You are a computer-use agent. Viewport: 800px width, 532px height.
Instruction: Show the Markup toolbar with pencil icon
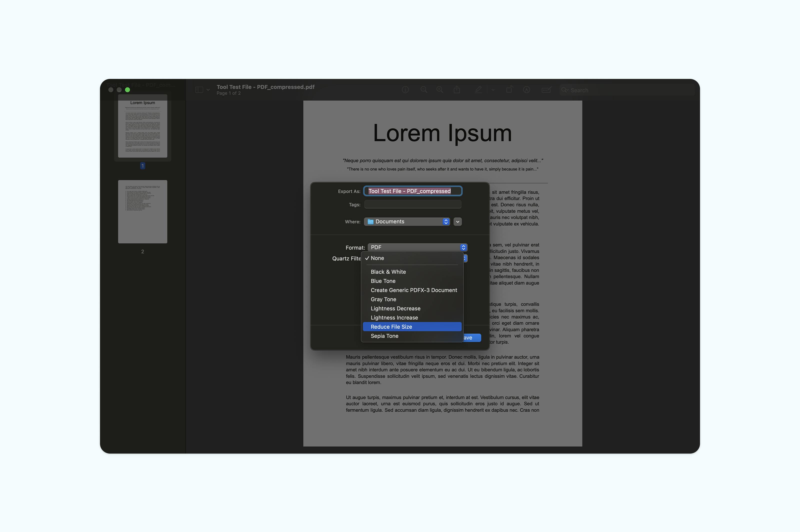[x=478, y=90]
